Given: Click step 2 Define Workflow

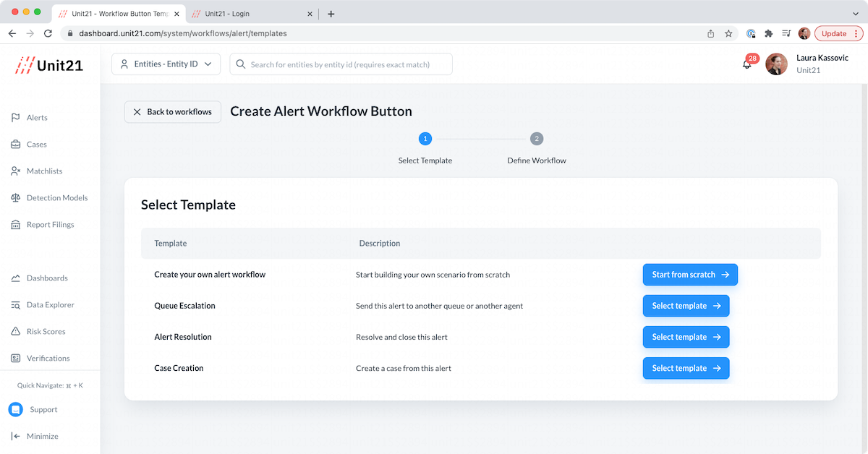Looking at the screenshot, I should coord(536,139).
